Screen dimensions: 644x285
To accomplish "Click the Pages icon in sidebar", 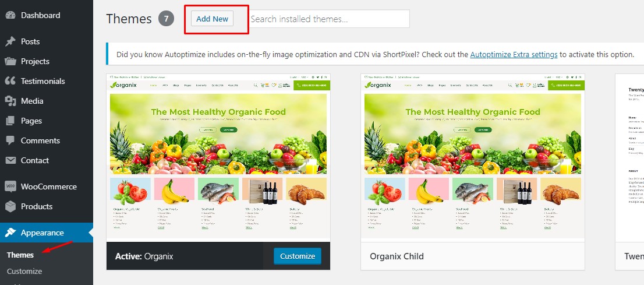I will click(10, 121).
